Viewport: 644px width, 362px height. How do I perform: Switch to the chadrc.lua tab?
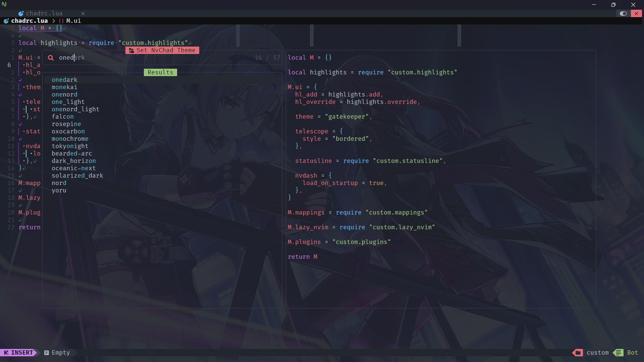click(x=45, y=13)
